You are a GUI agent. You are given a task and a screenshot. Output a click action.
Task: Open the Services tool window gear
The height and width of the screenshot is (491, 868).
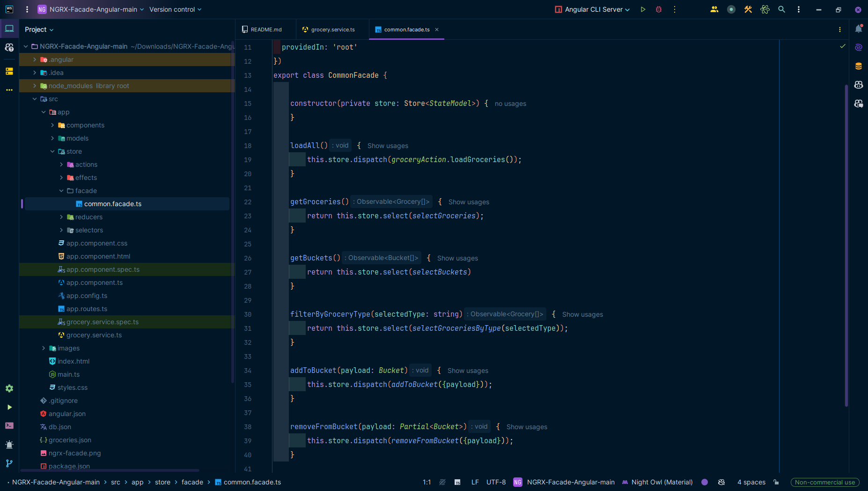click(x=9, y=388)
